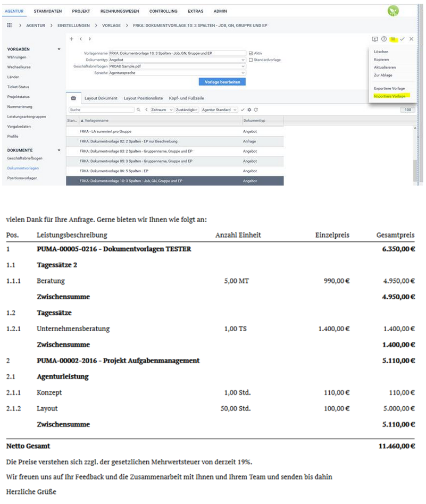Save template with the checkmark icon
This screenshot has height=504, width=426.
coord(402,39)
